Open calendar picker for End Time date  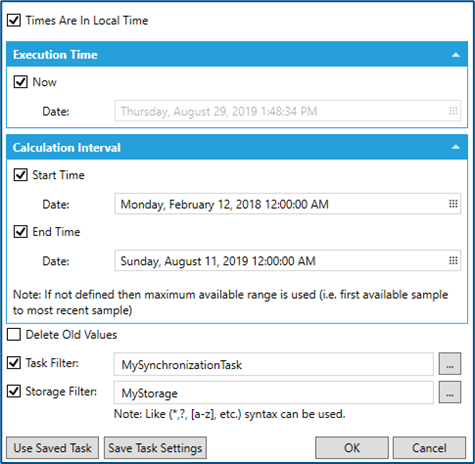(453, 260)
